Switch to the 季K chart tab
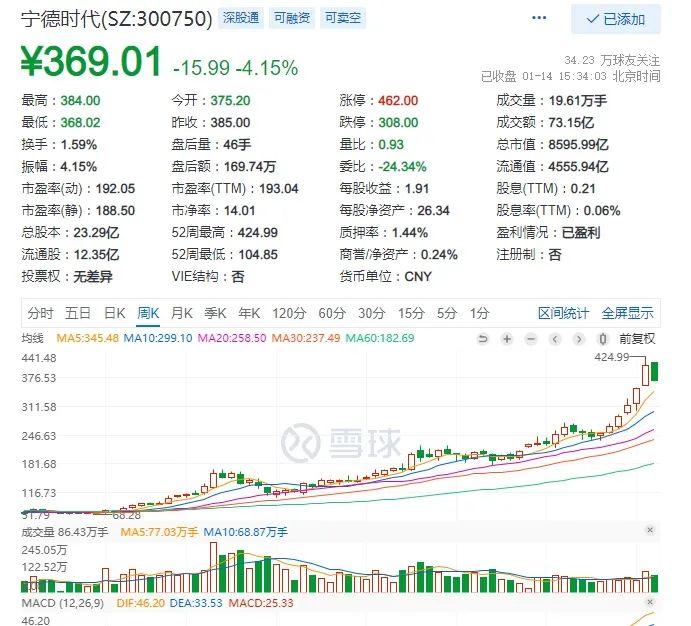 pyautogui.click(x=215, y=313)
